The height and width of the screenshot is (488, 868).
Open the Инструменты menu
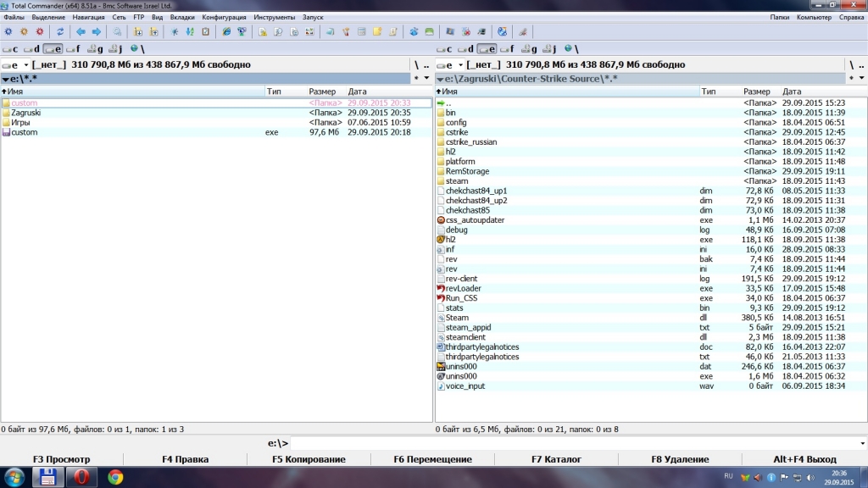coord(274,17)
